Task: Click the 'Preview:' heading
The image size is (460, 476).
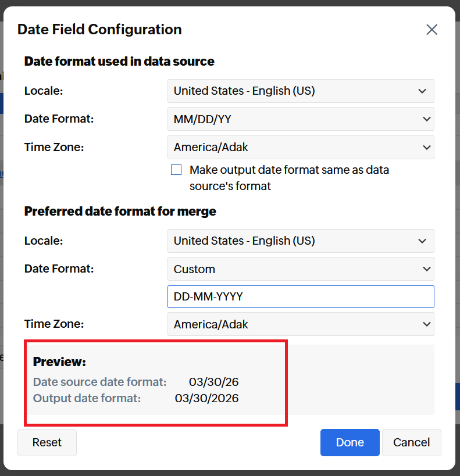Action: 59,362
